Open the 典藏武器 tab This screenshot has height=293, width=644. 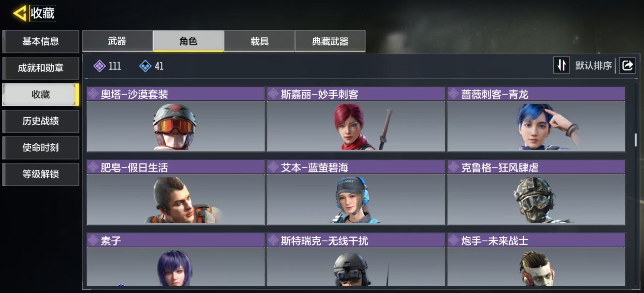[x=330, y=41]
